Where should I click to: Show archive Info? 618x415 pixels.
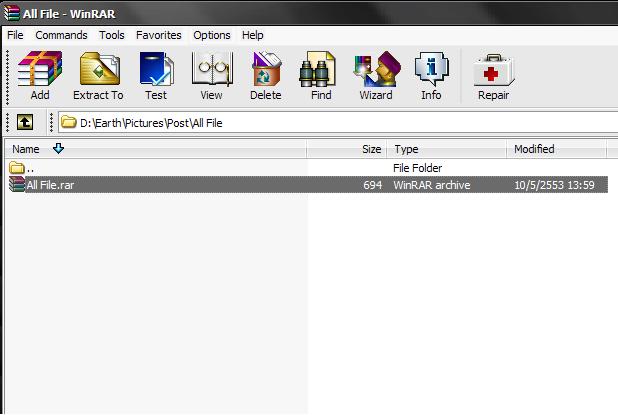tap(431, 75)
